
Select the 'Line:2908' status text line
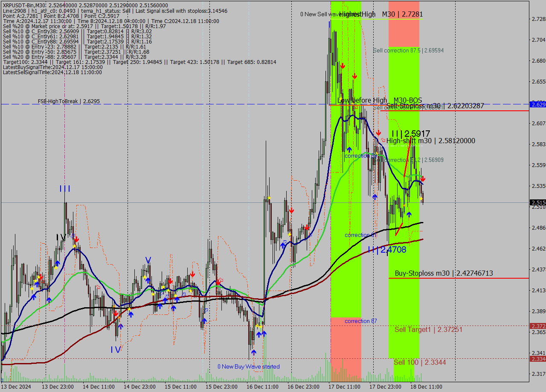coord(115,11)
